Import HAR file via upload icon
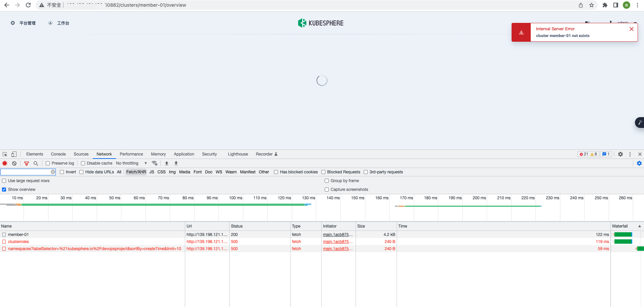 pyautogui.click(x=166, y=163)
